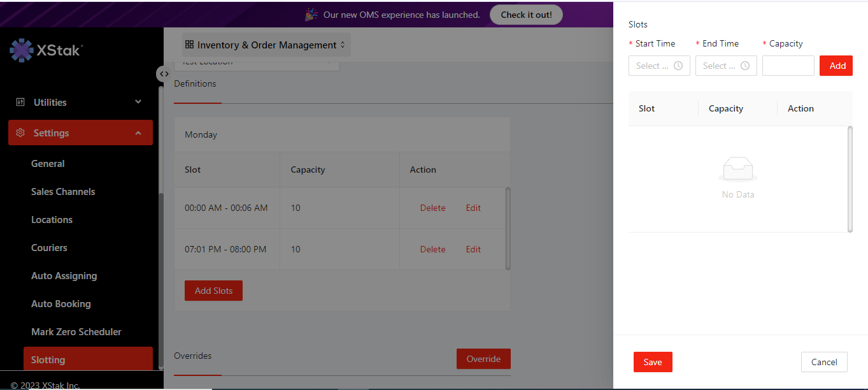Open Auto Booking settings page
This screenshot has width=868, height=390.
60,304
